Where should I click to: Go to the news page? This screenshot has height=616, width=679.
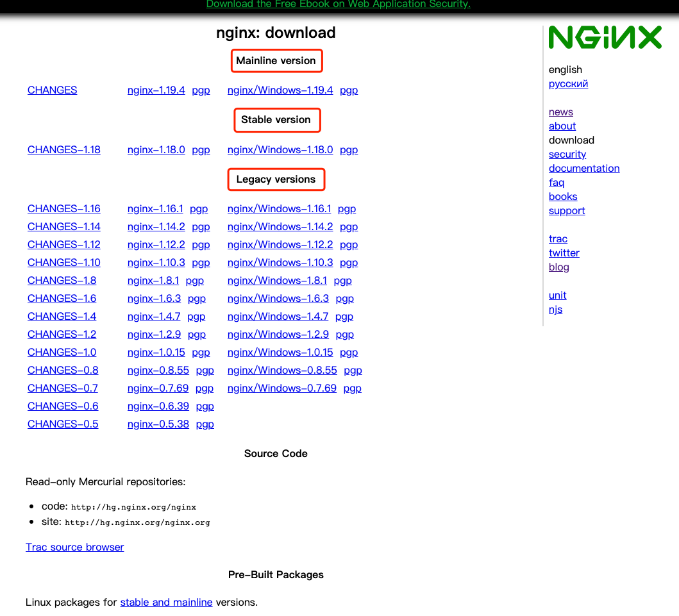click(561, 112)
